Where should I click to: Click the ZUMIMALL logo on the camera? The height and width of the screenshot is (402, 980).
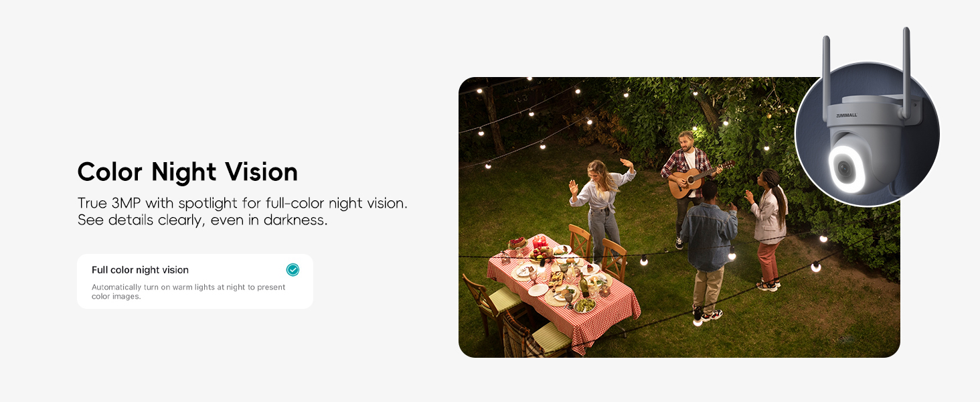(847, 115)
